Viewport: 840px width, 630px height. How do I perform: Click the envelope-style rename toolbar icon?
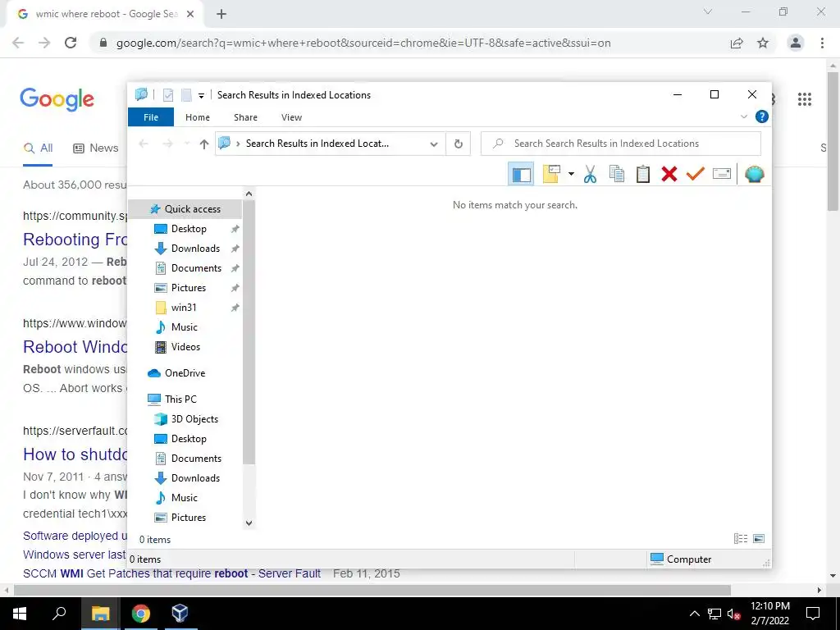pyautogui.click(x=722, y=174)
